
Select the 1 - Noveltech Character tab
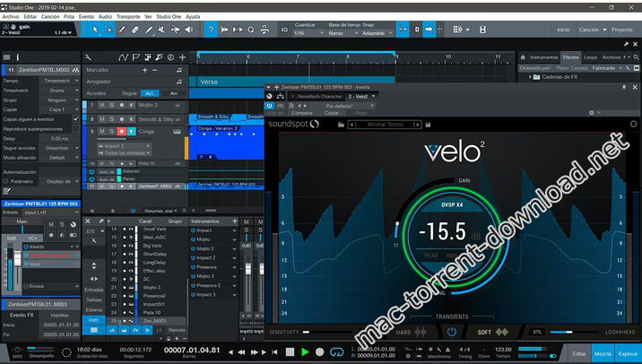click(317, 97)
